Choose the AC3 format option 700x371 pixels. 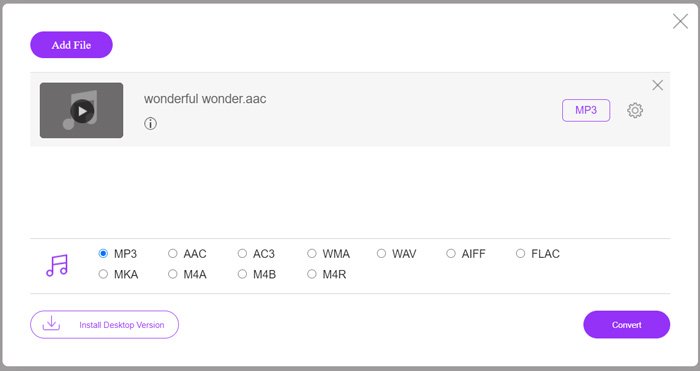[x=242, y=254]
